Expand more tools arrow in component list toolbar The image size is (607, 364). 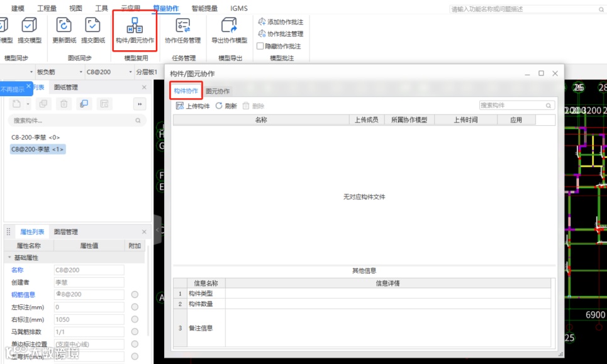(x=140, y=104)
